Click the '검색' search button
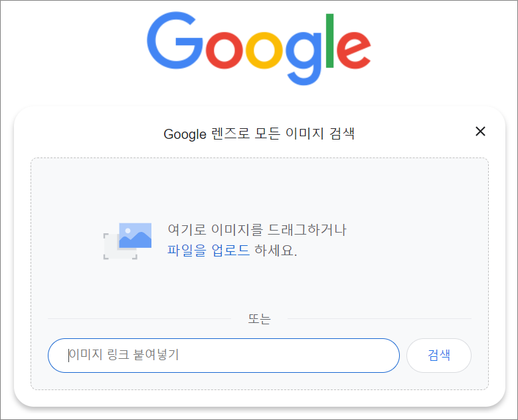 click(439, 356)
